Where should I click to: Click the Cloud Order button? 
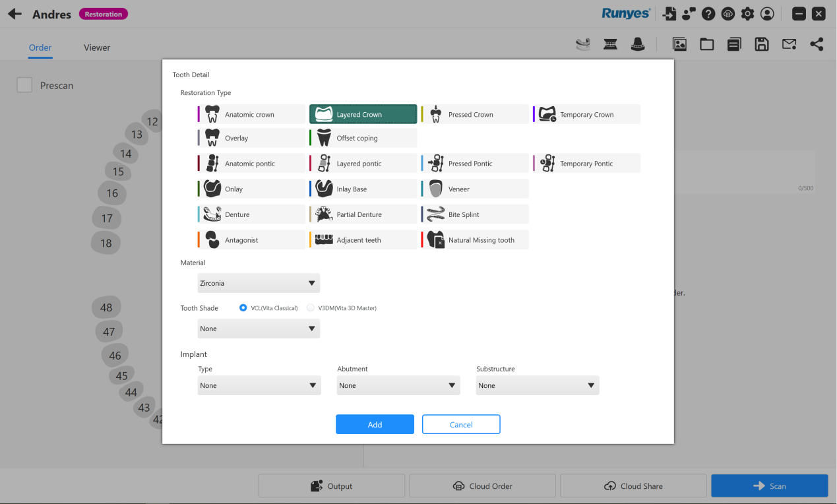pyautogui.click(x=482, y=486)
